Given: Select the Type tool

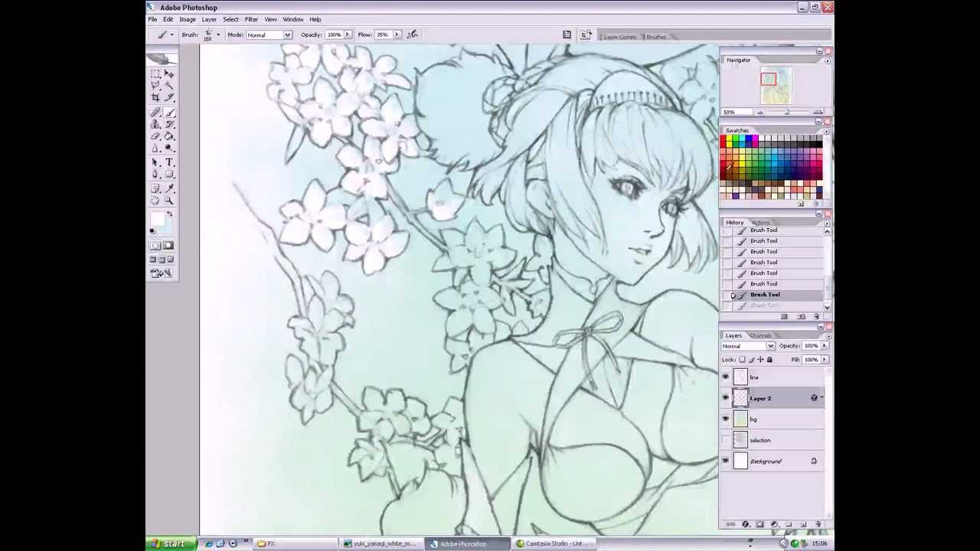Looking at the screenshot, I should click(169, 161).
